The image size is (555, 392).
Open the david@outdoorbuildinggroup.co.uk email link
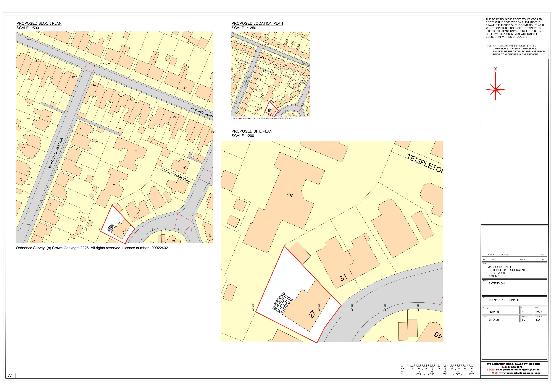point(517,370)
